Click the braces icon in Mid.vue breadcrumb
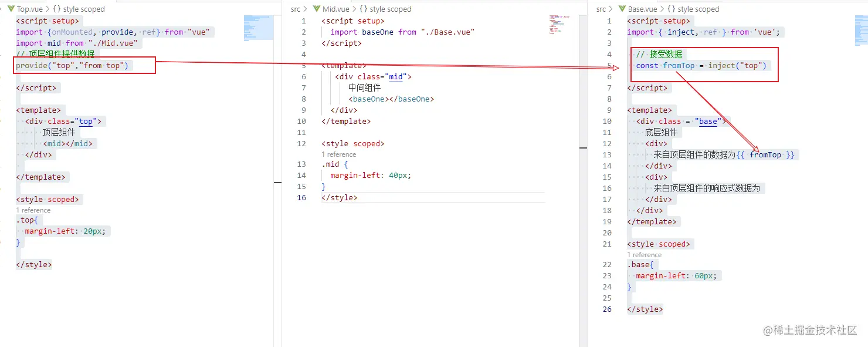Viewport: 868px width, 347px height. tap(364, 9)
